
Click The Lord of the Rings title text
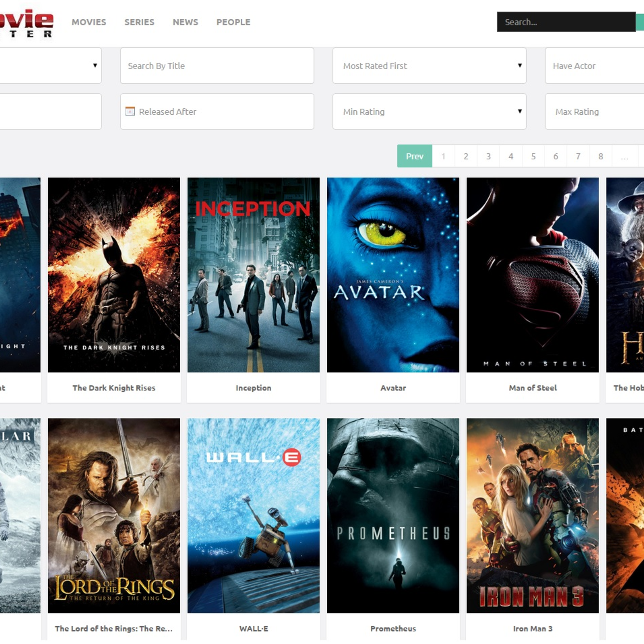point(114,629)
